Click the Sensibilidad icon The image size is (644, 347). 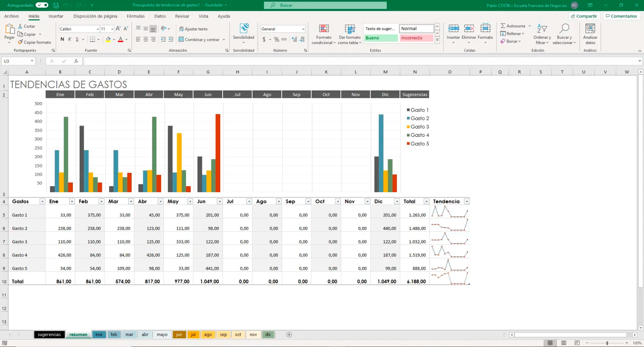coord(244,29)
